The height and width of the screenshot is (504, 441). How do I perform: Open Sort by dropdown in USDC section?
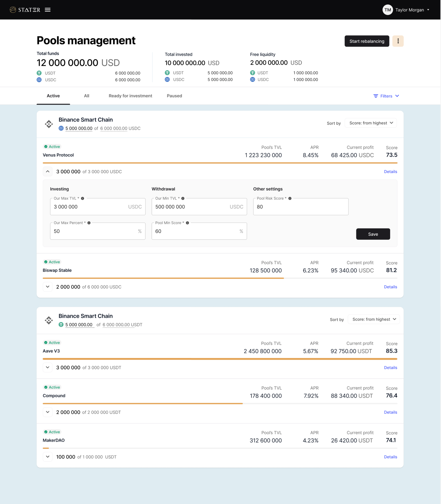pos(371,123)
